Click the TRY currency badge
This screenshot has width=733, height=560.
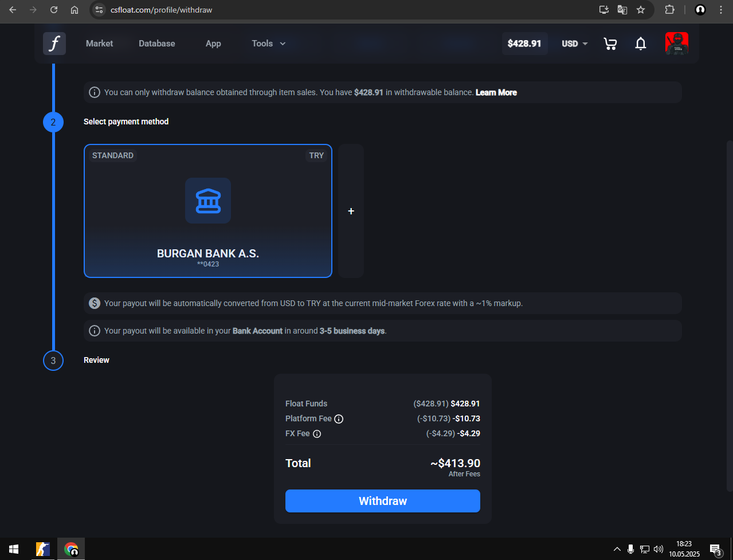click(316, 155)
